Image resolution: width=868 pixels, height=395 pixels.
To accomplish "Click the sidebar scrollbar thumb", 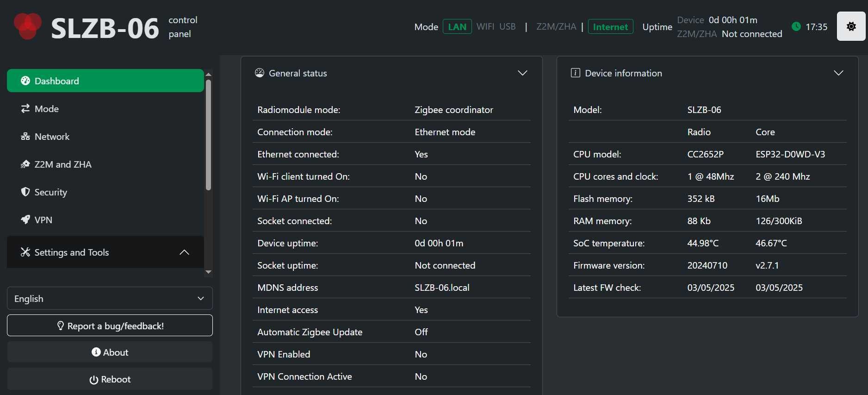I will pos(208,135).
